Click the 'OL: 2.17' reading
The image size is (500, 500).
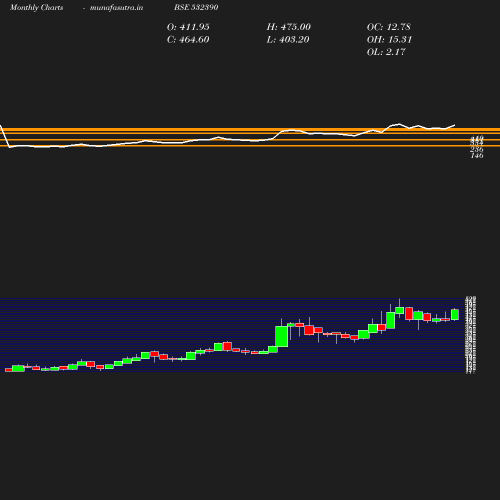coord(386,52)
